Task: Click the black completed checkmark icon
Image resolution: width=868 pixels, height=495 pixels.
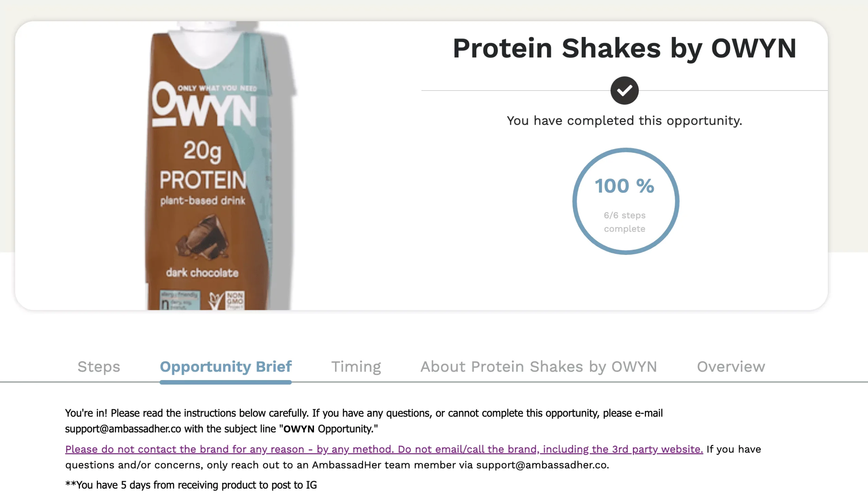Action: (x=624, y=91)
